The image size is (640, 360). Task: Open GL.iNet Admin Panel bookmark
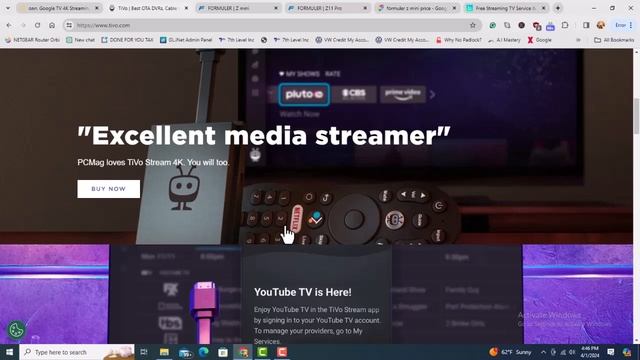tap(186, 40)
